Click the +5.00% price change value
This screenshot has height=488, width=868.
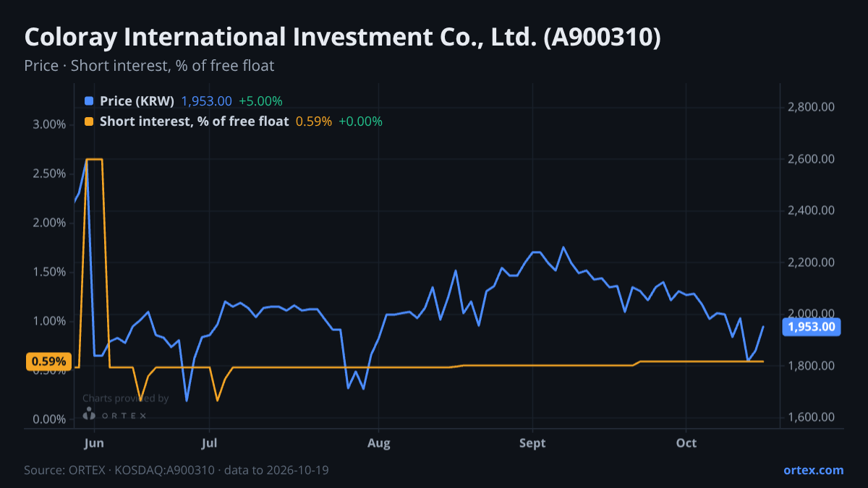260,101
